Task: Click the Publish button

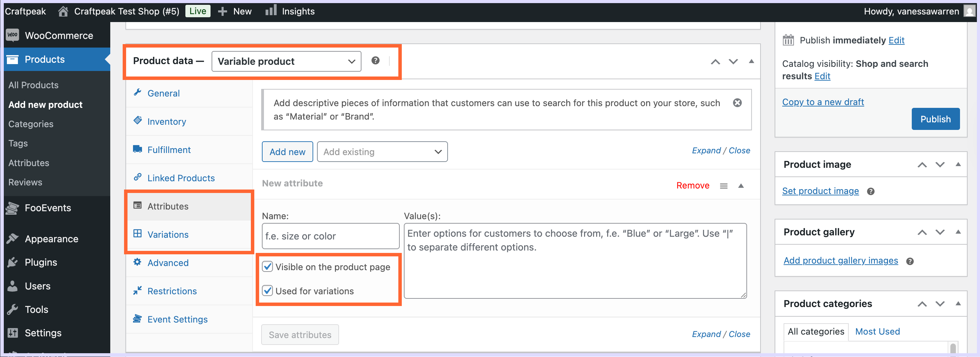Action: click(935, 119)
